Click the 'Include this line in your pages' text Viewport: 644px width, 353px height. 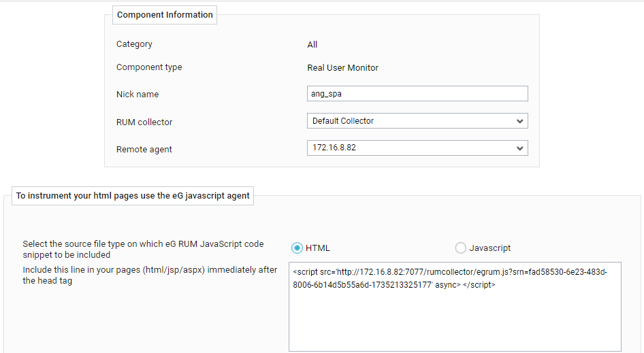(150, 275)
